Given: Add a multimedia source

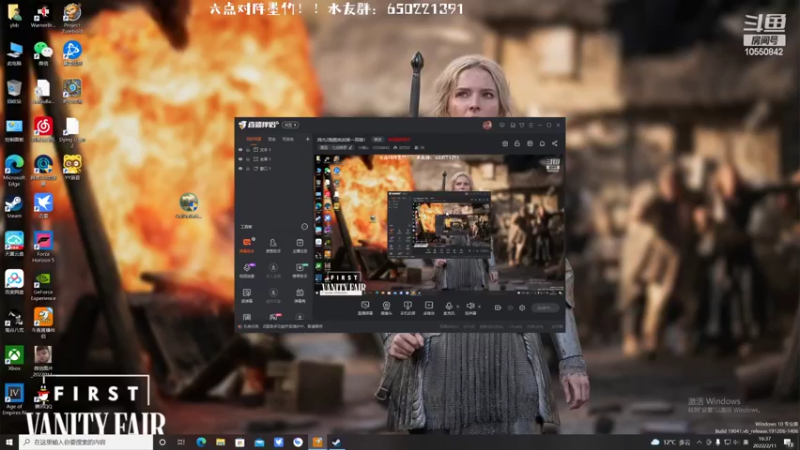Looking at the screenshot, I should (x=429, y=308).
